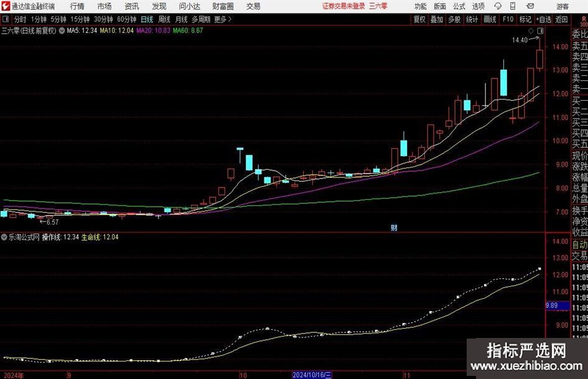Toggle the left side panel icon

(x=6, y=19)
